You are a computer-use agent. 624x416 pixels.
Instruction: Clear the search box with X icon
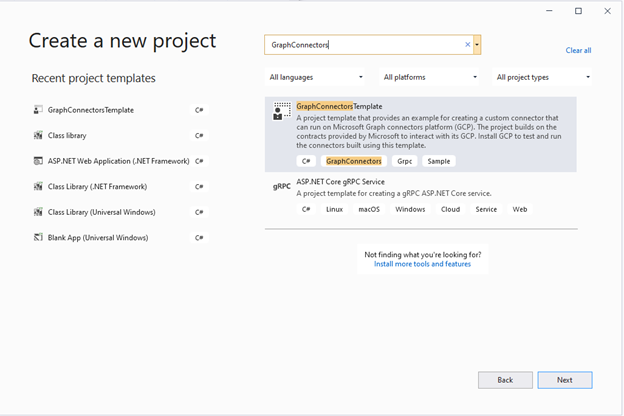point(467,45)
